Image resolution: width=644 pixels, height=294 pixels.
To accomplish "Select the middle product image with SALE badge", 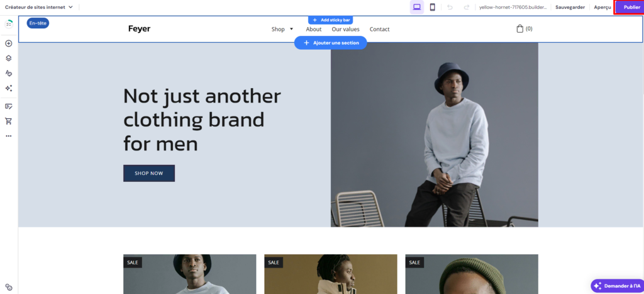I will coord(331,274).
